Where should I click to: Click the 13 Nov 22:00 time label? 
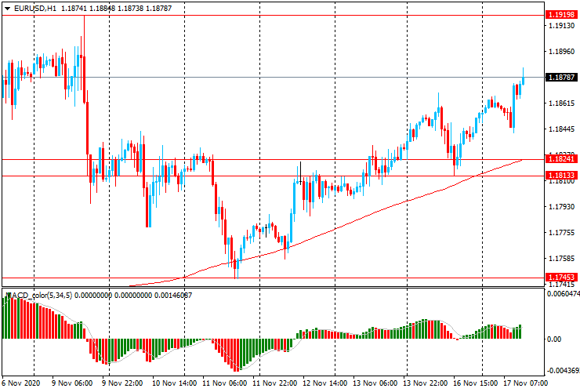(x=426, y=383)
